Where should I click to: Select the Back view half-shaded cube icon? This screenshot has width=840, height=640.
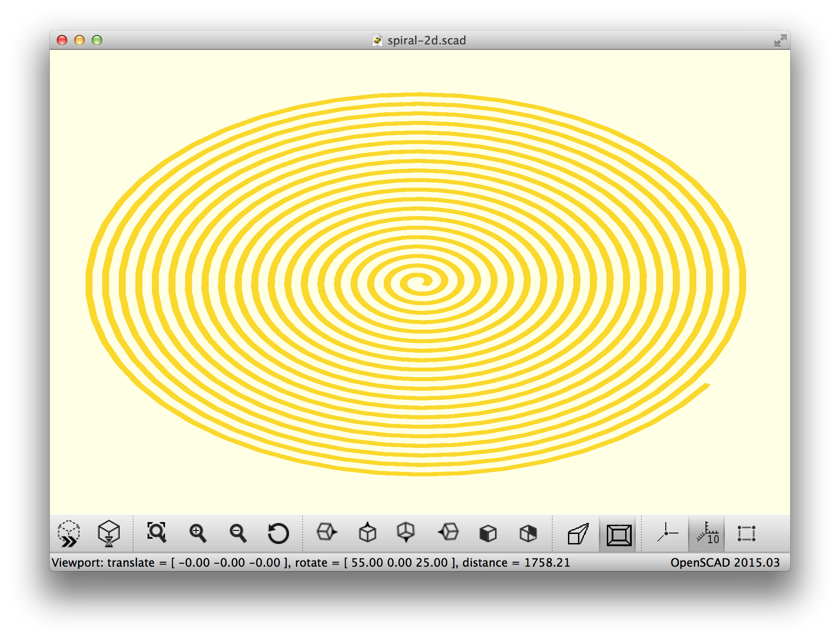point(528,533)
